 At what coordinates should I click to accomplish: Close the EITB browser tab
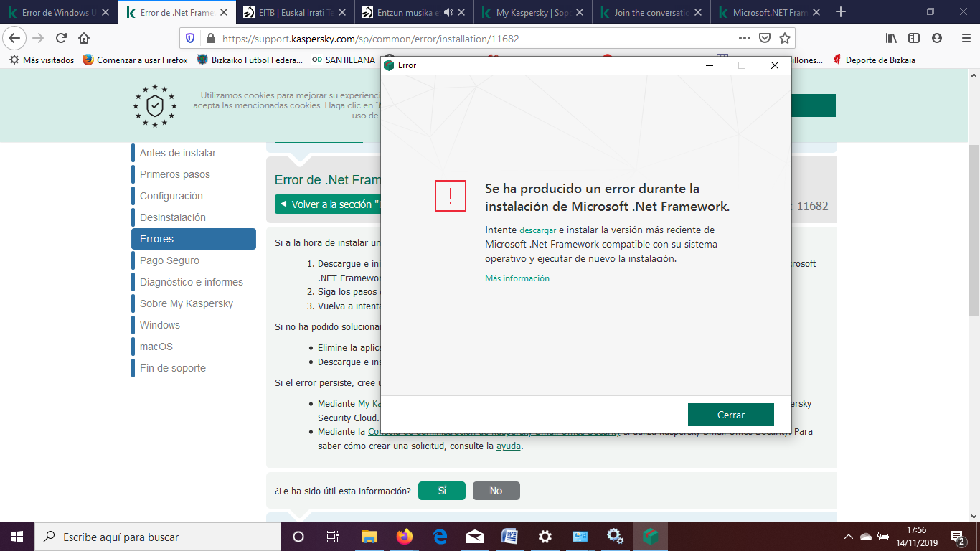pyautogui.click(x=341, y=12)
